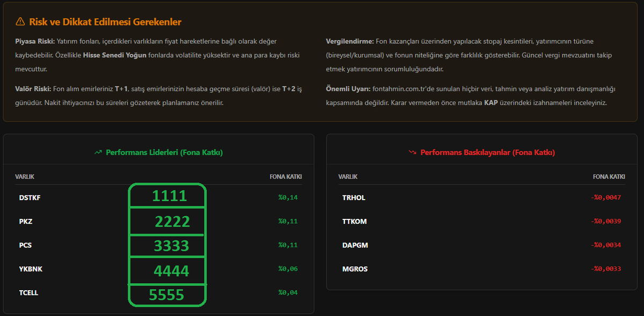This screenshot has height=316, width=644.
Task: Click VARLIK column header in Performans Baskılayanlar table
Action: click(x=348, y=177)
